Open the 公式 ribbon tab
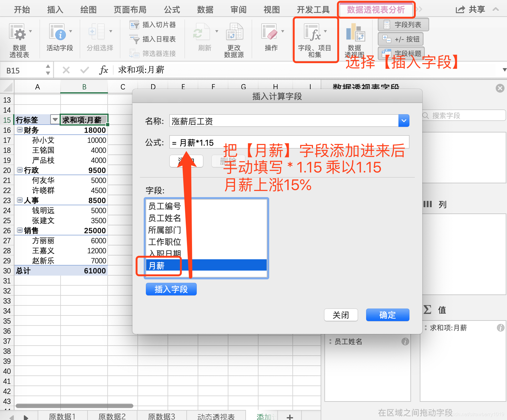This screenshot has width=507, height=420. point(172,10)
